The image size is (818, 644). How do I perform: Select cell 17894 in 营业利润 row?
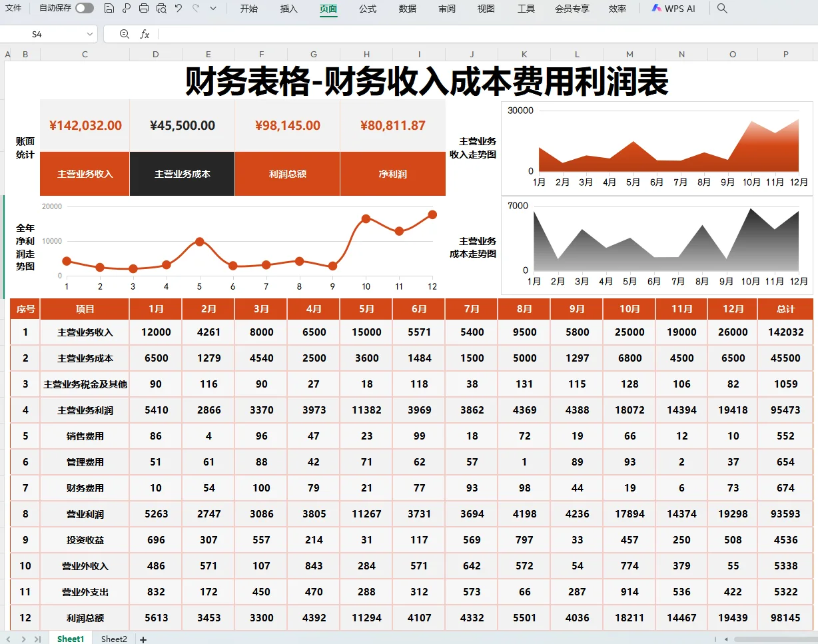click(629, 514)
